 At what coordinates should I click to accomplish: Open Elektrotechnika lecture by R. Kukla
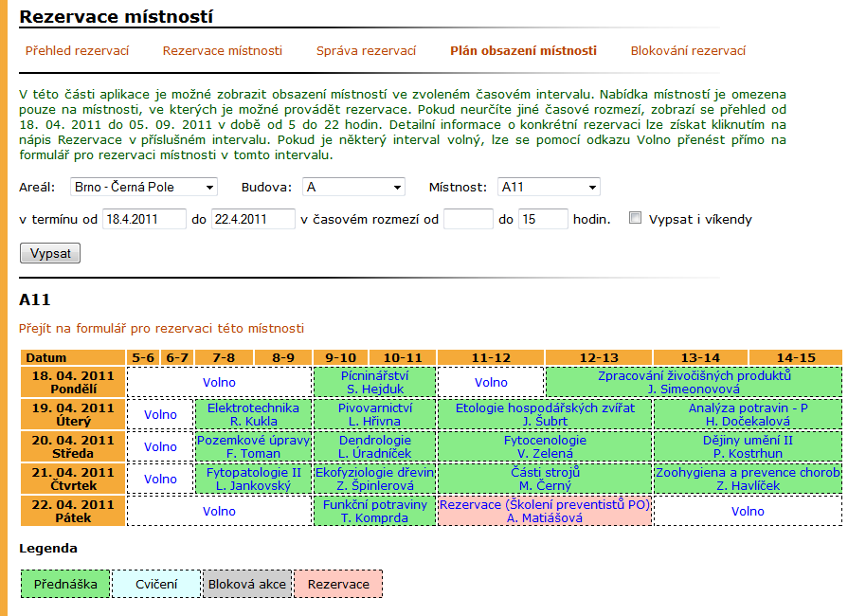[253, 415]
